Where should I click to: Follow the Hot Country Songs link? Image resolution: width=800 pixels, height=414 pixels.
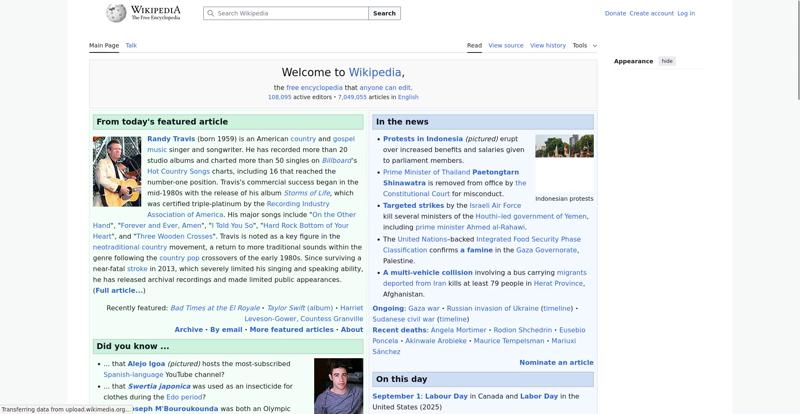(179, 172)
